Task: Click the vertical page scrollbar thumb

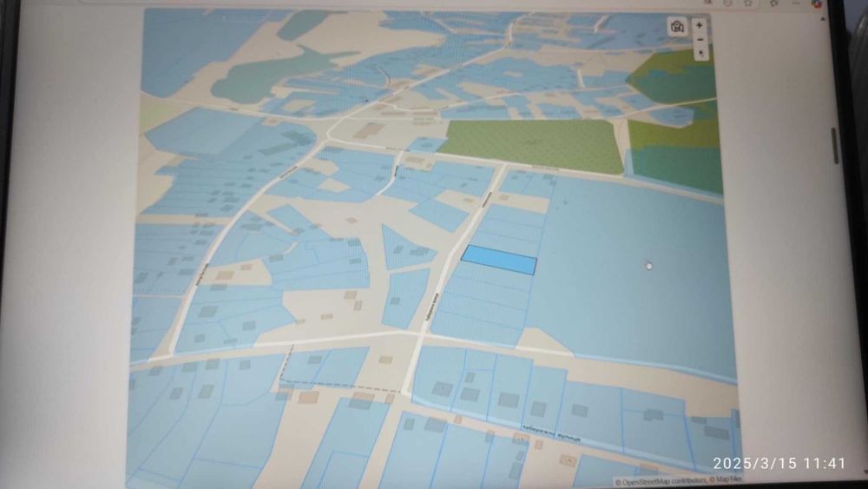Action: (835, 146)
